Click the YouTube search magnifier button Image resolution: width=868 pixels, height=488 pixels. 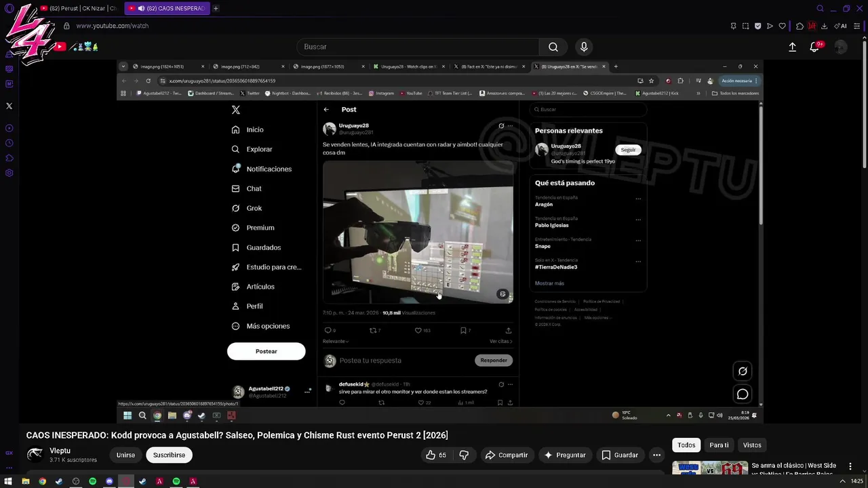coord(553,47)
